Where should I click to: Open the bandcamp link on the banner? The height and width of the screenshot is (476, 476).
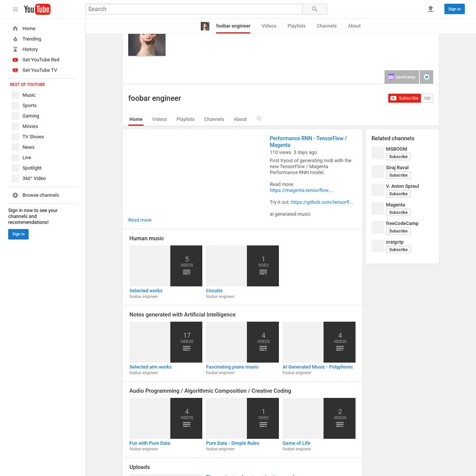pos(401,77)
